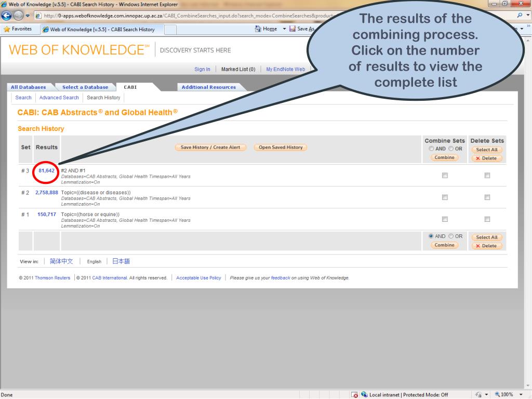
Task: Select the bottom AND radio button
Action: click(x=431, y=236)
